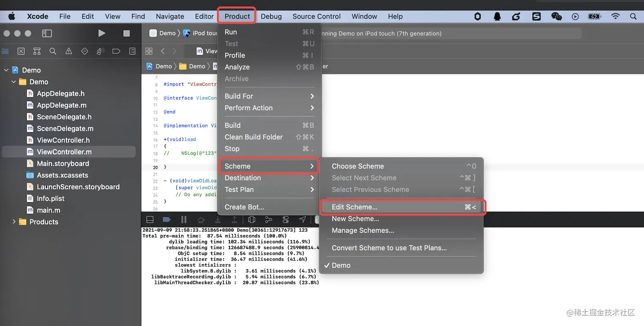Open the Debug menu in menu bar
This screenshot has height=326, width=644.
tap(271, 16)
